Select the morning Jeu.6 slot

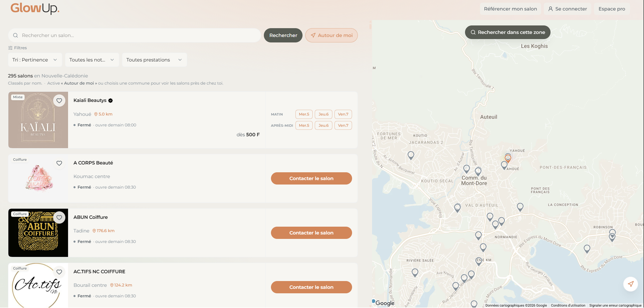point(323,114)
